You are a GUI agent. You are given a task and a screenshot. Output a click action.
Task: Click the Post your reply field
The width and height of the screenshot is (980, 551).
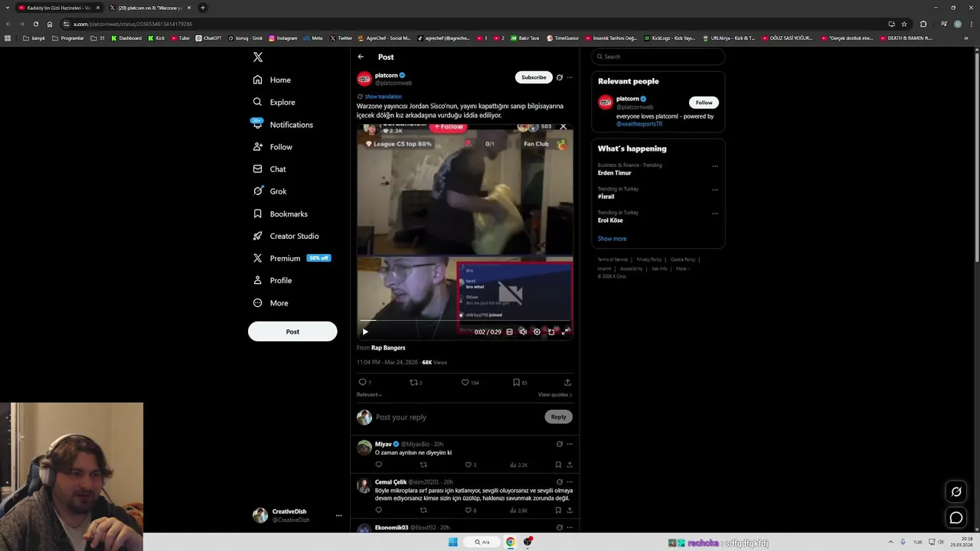click(x=458, y=417)
